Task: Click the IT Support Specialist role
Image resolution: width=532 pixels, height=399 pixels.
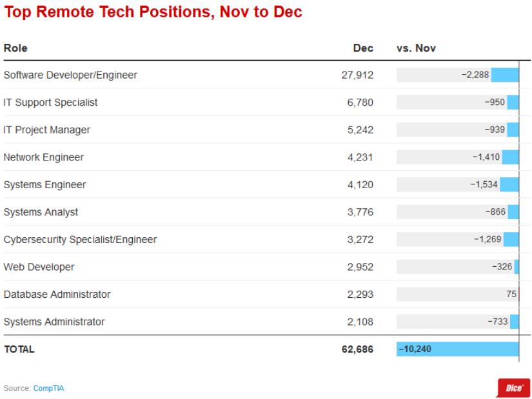Action: [51, 102]
